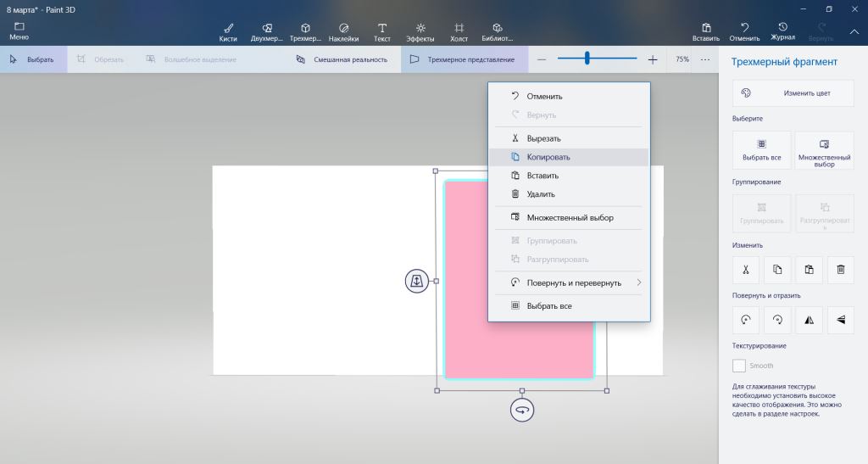The height and width of the screenshot is (464, 868).
Task: Click the cut scissors icon in Изменить section
Action: click(x=745, y=270)
